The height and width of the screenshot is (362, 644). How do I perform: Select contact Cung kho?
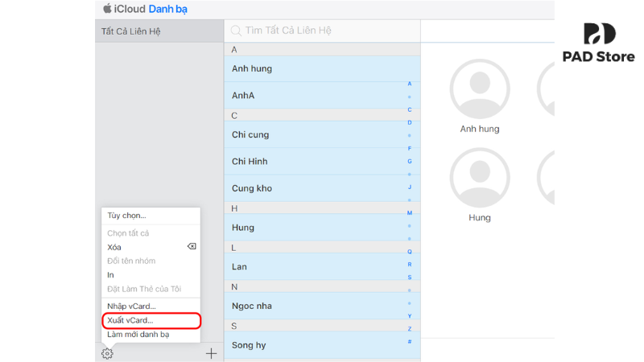tap(323, 188)
